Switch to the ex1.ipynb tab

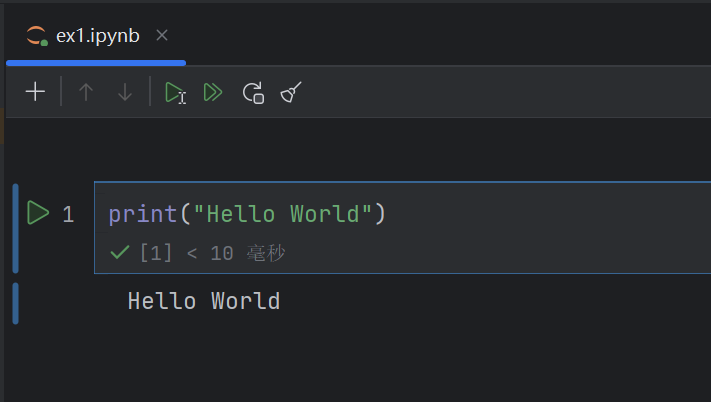click(x=97, y=36)
